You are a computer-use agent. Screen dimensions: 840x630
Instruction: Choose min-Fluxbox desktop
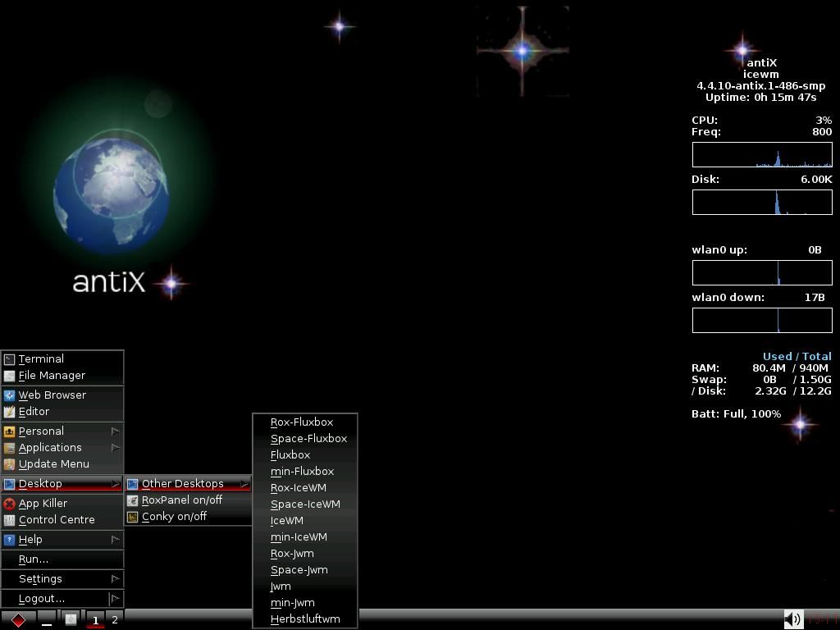click(x=305, y=472)
